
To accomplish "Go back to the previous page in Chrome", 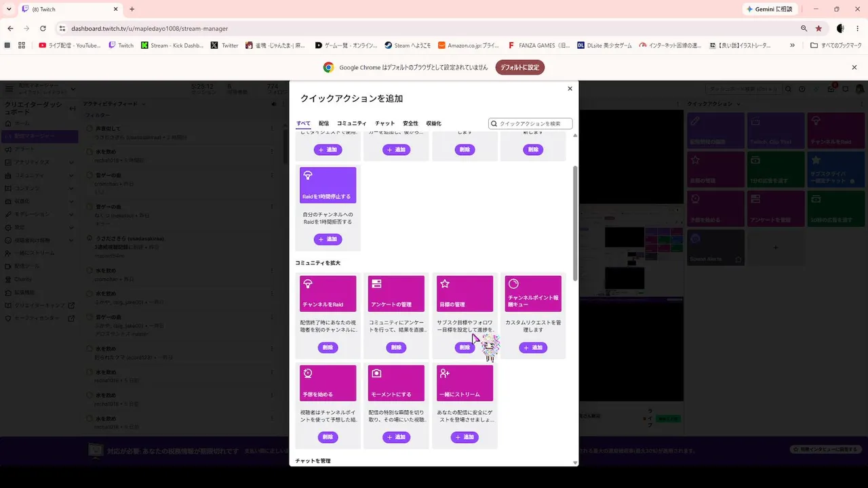I will point(10,28).
